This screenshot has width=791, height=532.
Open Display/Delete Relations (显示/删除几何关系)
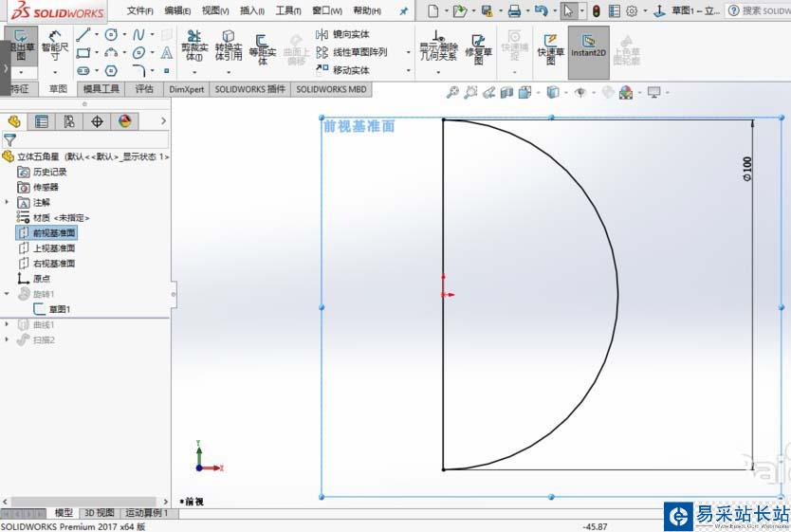pos(438,46)
